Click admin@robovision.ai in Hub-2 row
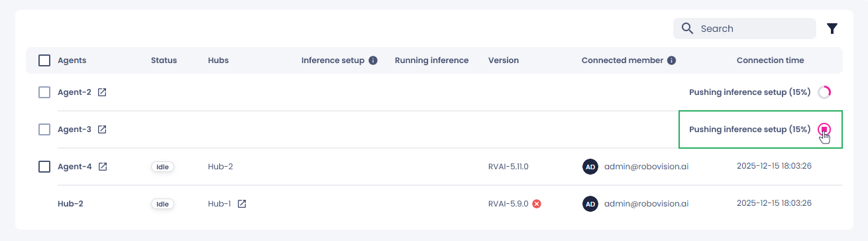This screenshot has width=868, height=241. coord(646,204)
